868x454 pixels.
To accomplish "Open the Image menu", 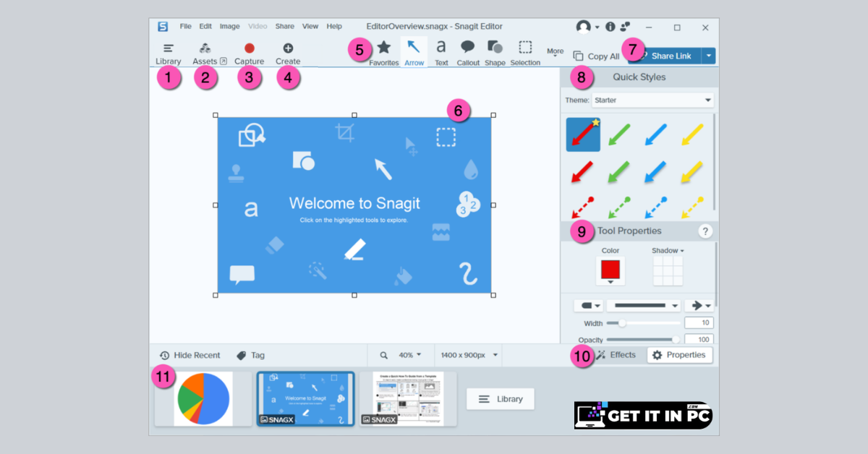I will click(229, 26).
